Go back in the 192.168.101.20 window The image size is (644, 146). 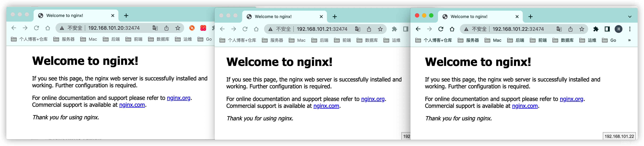tap(14, 28)
